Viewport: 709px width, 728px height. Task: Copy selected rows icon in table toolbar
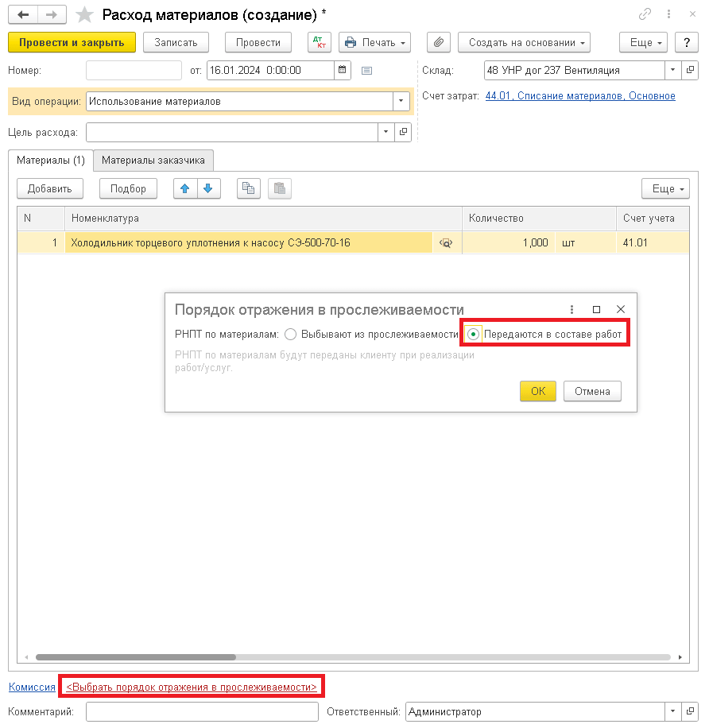[249, 188]
